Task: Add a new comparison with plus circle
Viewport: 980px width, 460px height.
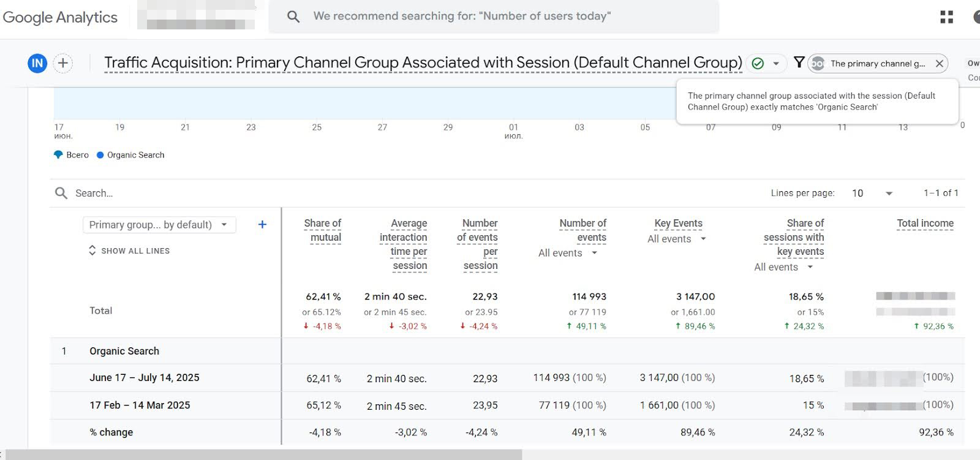Action: 63,63
